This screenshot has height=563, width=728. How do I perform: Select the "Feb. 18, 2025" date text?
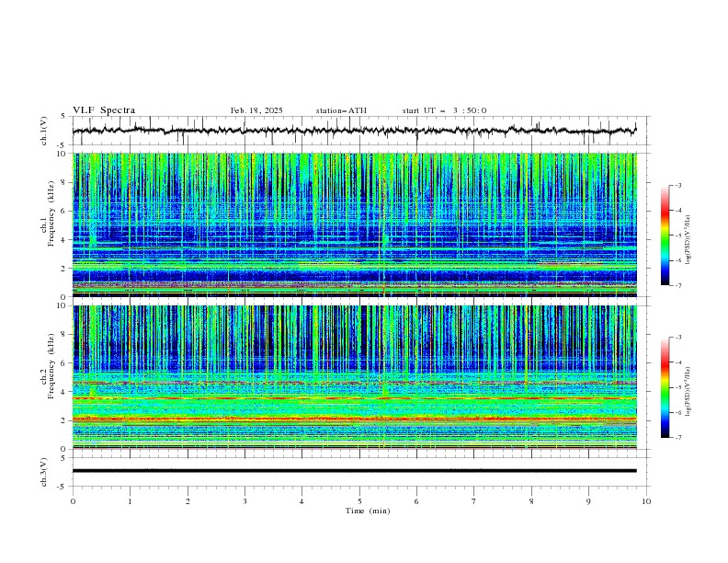tap(256, 110)
